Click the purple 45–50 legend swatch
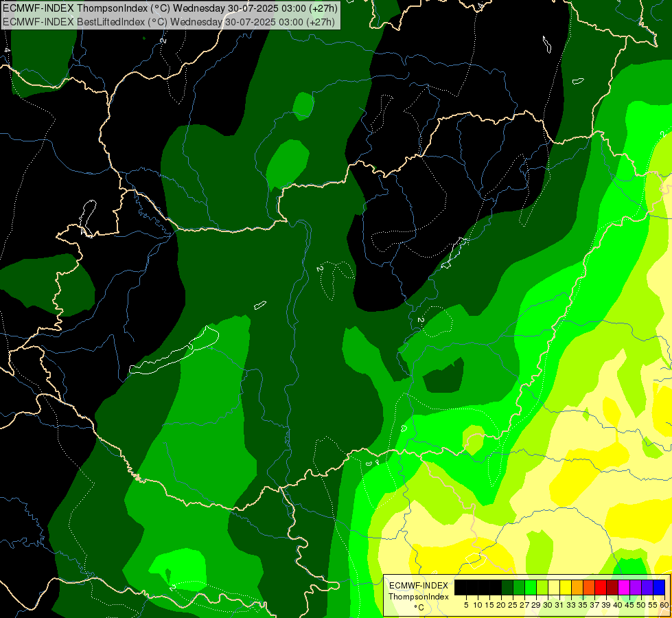This screenshot has width=672, height=618. [635, 587]
